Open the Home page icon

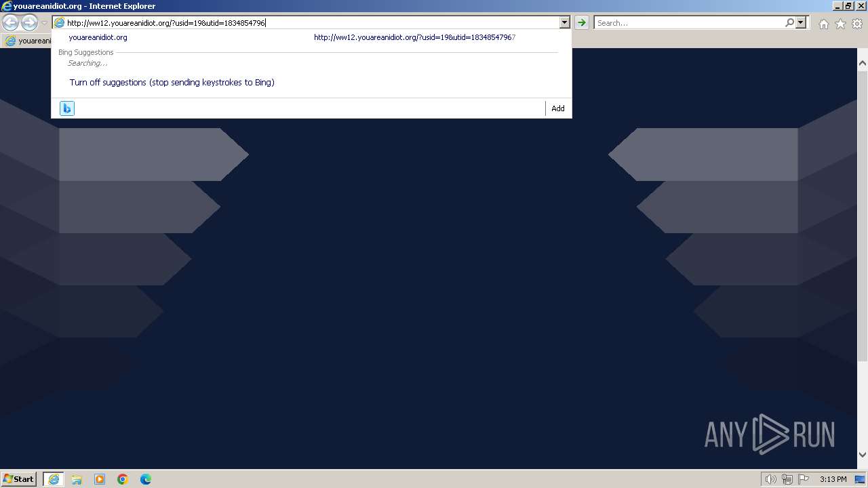(x=823, y=24)
